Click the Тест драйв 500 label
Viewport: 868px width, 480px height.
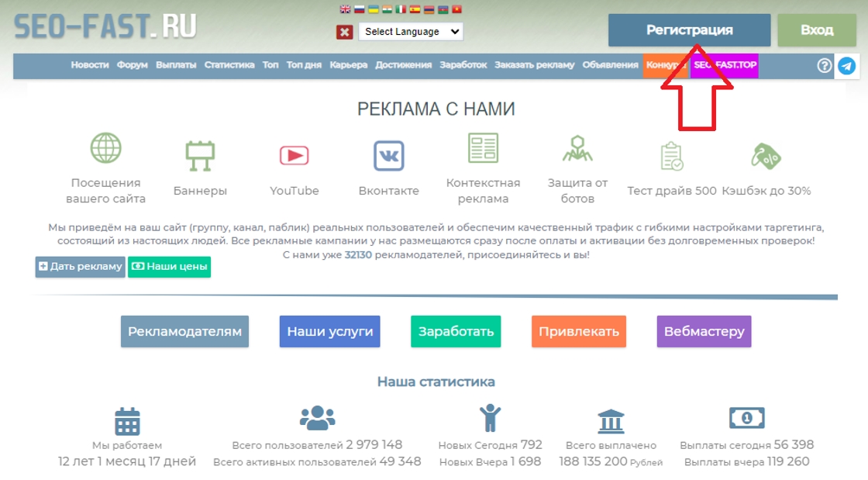tap(671, 191)
